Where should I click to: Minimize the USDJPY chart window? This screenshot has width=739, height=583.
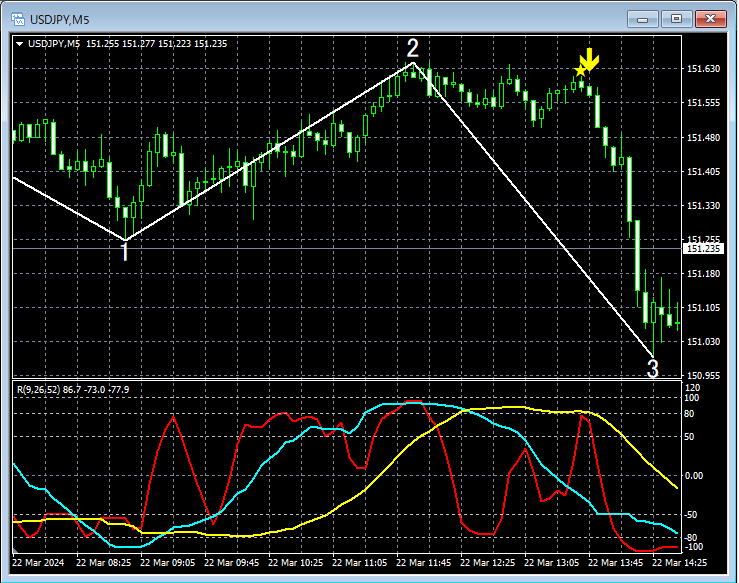pyautogui.click(x=643, y=19)
